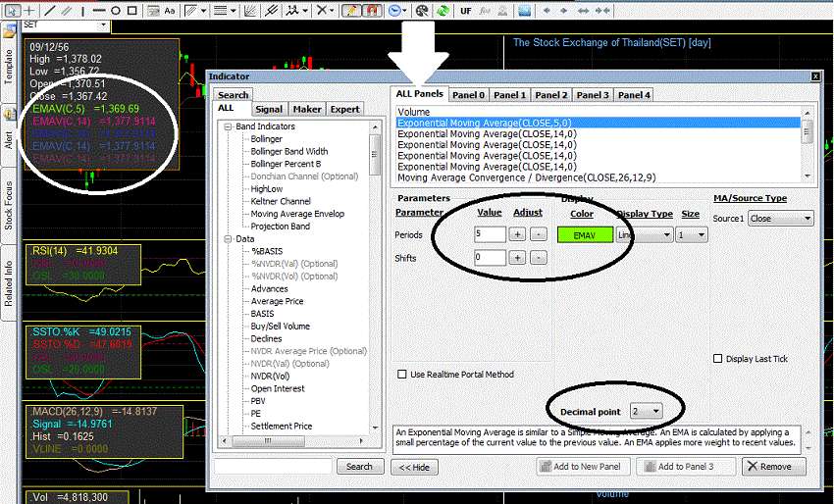Open the folder icon in left sidebar
Viewport: 834px width, 504px height.
[x=9, y=32]
